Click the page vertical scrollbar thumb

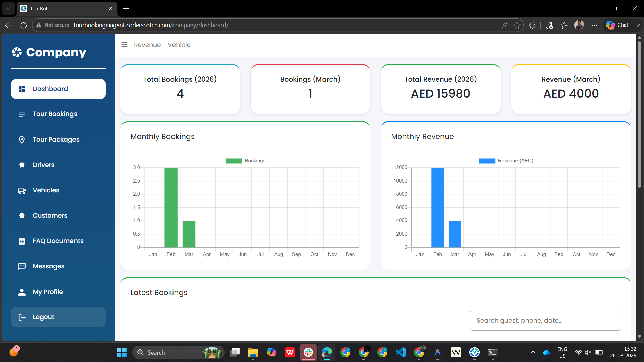coord(639,114)
